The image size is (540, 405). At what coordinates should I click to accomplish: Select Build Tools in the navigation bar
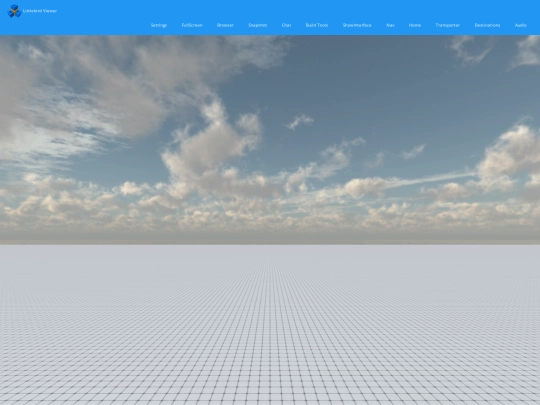click(317, 25)
